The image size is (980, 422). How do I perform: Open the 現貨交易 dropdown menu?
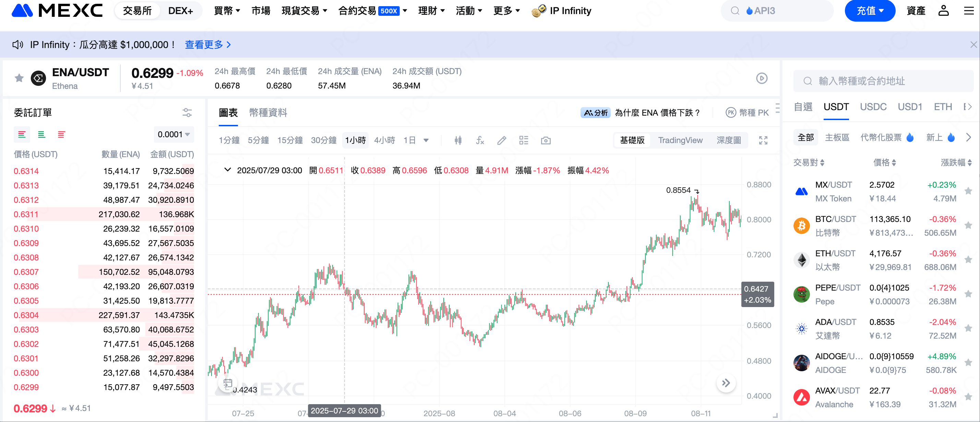point(304,11)
